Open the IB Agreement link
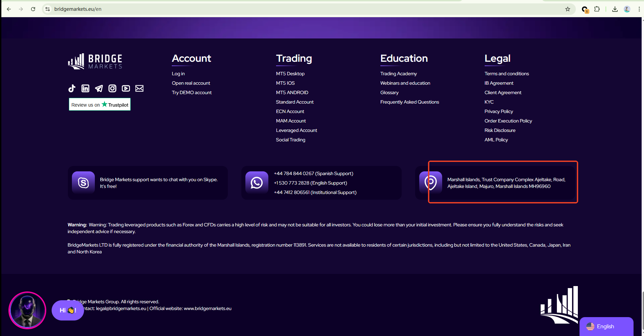644x336 pixels. point(499,83)
